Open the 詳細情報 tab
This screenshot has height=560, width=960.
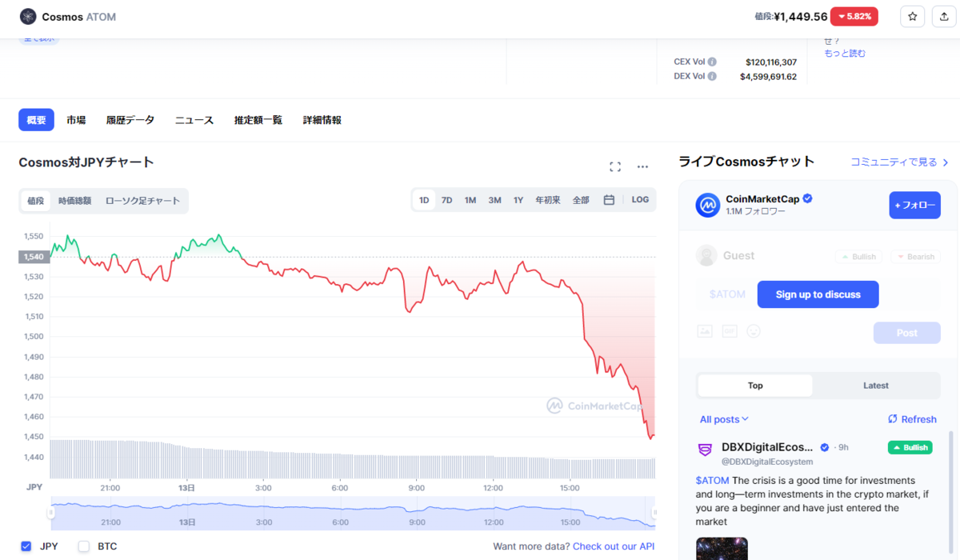pyautogui.click(x=322, y=120)
